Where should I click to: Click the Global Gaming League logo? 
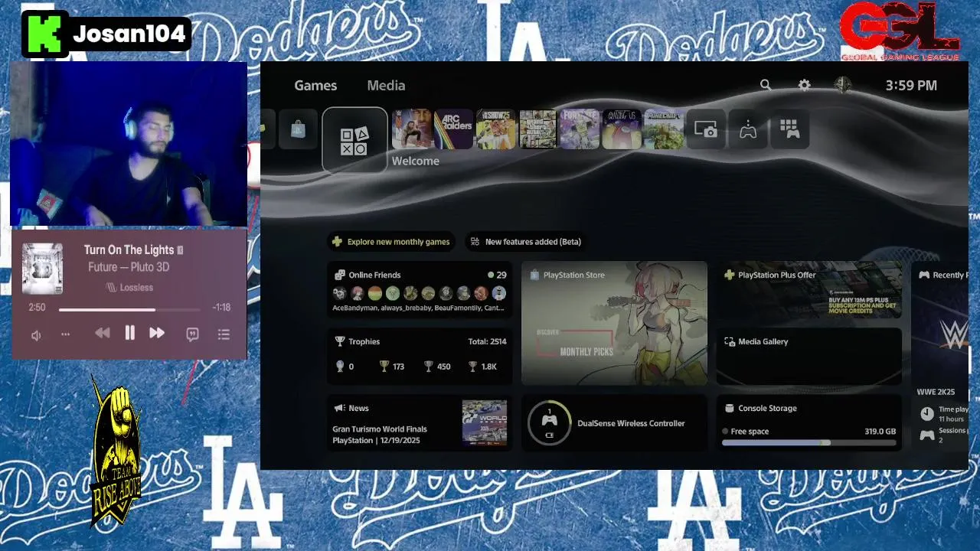tap(900, 31)
